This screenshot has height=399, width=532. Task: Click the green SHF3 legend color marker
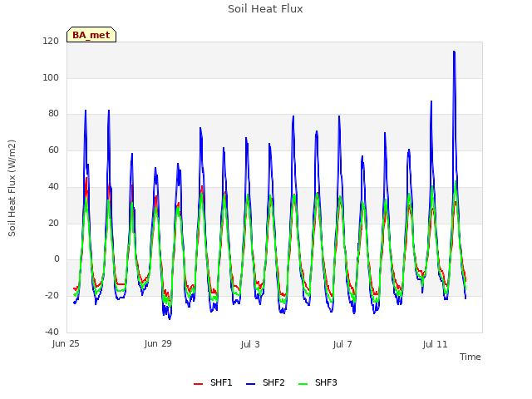pyautogui.click(x=303, y=384)
